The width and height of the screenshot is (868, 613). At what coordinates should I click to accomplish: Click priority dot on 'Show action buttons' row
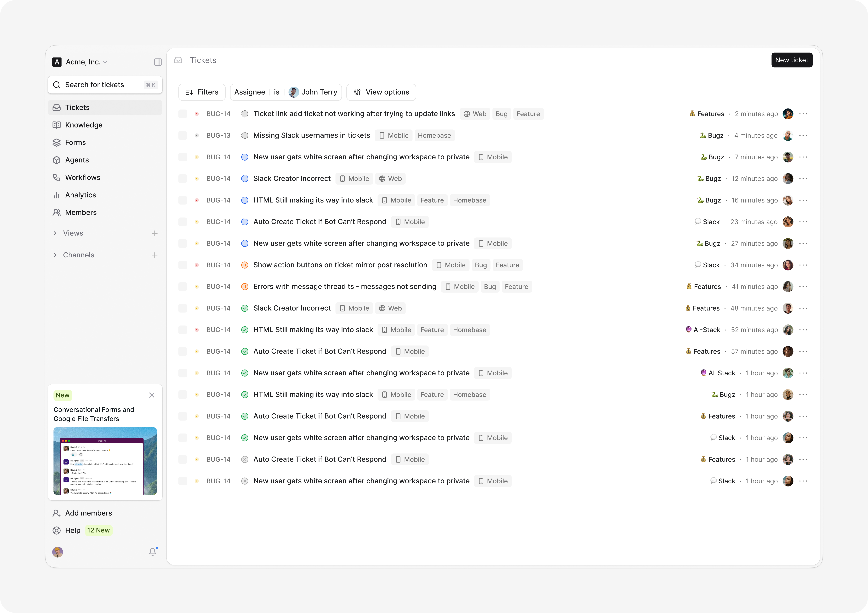[197, 265]
